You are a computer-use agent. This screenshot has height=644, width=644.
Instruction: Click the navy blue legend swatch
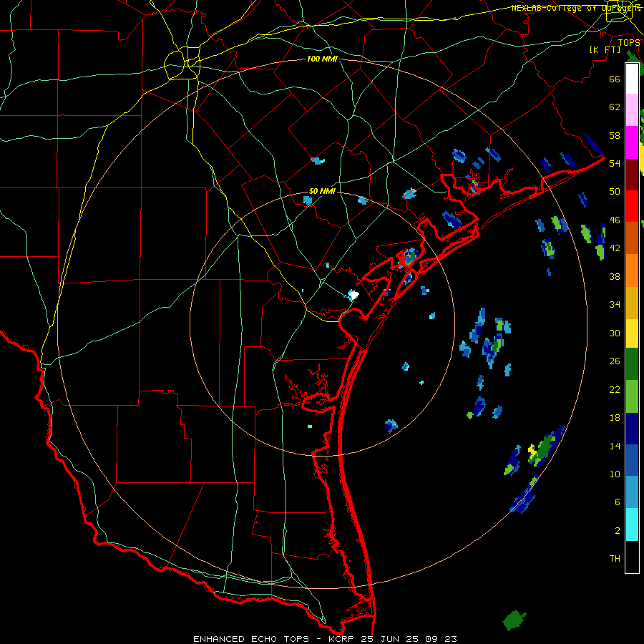pos(632,429)
